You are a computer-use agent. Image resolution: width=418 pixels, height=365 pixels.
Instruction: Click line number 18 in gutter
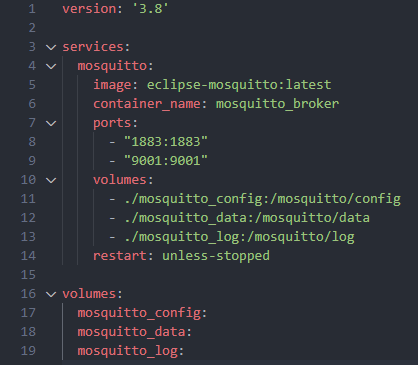tap(28, 332)
